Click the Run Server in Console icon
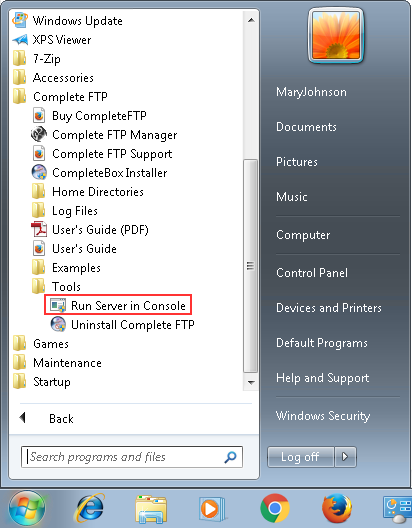 [58, 305]
